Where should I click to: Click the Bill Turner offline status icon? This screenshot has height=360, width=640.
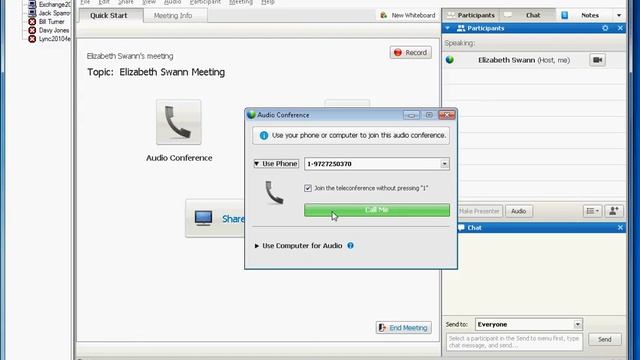tap(32, 22)
